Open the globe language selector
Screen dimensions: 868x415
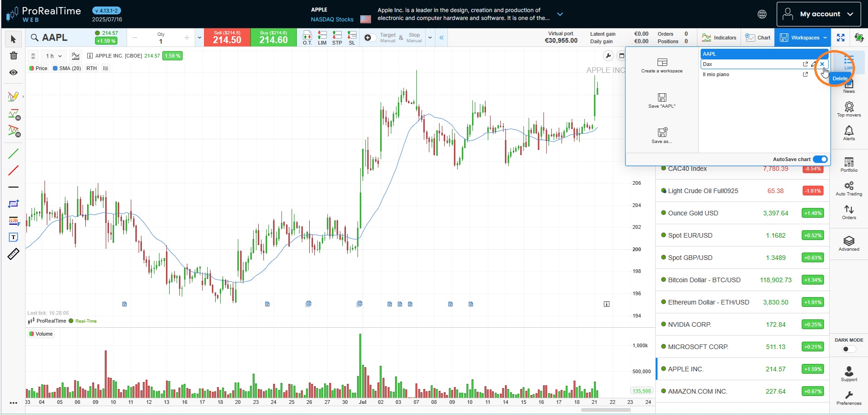[762, 14]
